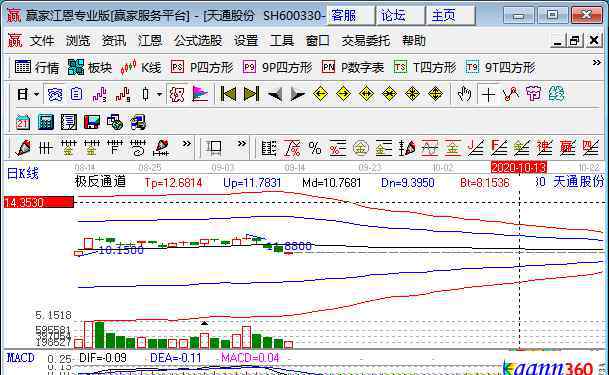Screen dimensions: 609x375
Task: Expand the top toolbar overflow chevron
Action: (x=597, y=62)
